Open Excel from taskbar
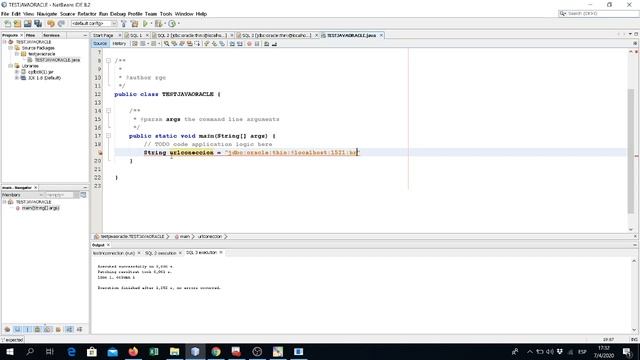This screenshot has width=640, height=360. pyautogui.click(x=154, y=351)
